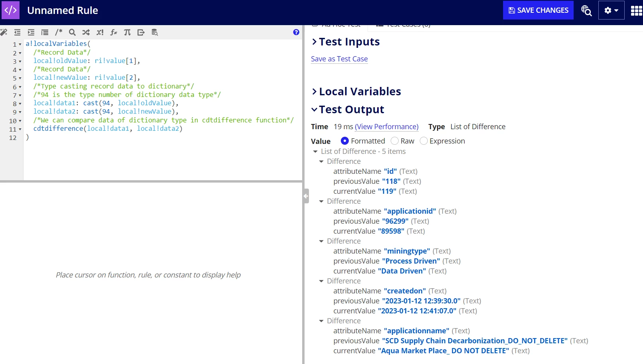This screenshot has width=643, height=364.
Task: Open the blue help question mark icon
Action: pyautogui.click(x=296, y=32)
